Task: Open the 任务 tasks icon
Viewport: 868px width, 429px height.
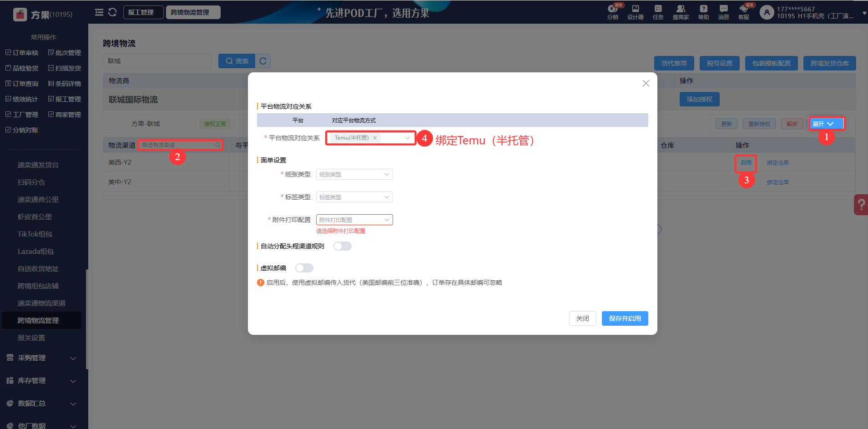Action: pos(658,12)
